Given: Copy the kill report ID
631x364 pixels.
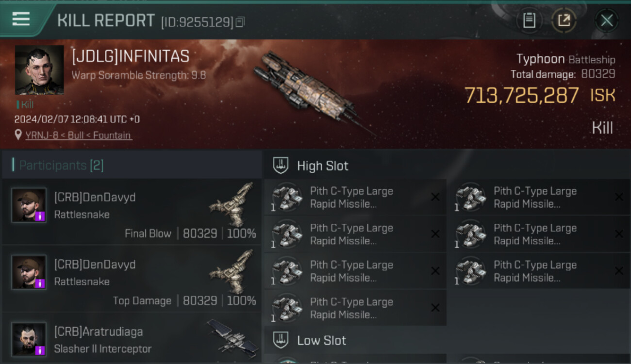Looking at the screenshot, I should click(240, 22).
